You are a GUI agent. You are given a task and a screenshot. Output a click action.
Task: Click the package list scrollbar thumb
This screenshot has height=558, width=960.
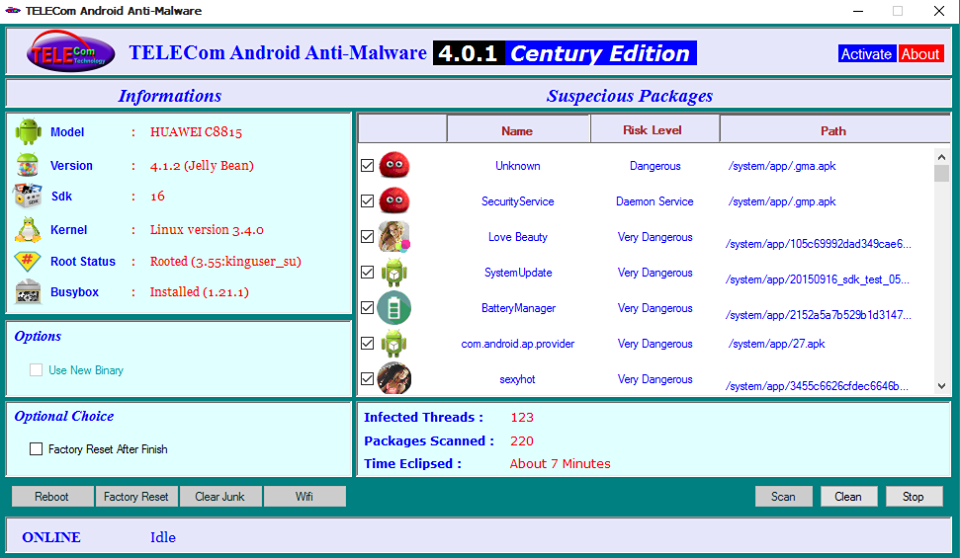click(942, 173)
